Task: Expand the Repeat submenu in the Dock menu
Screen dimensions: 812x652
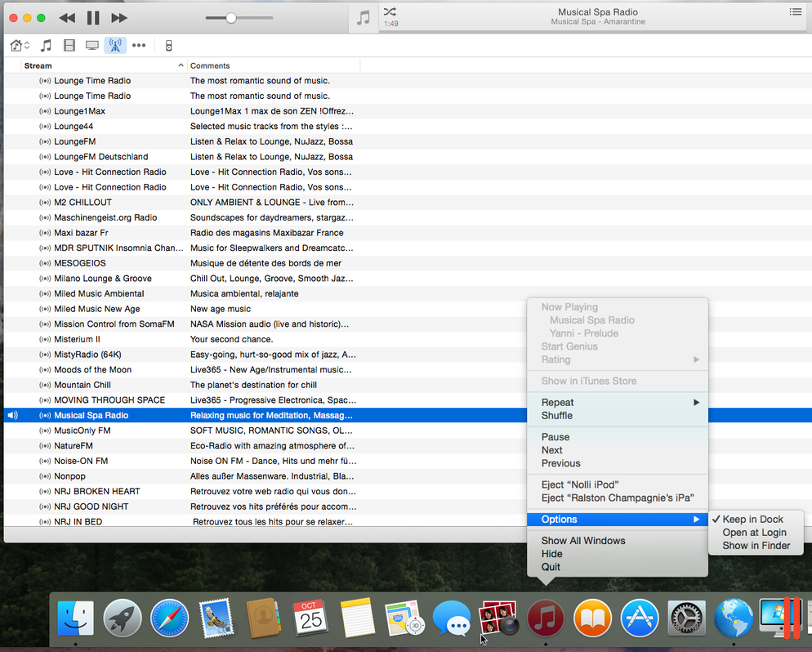Action: tap(618, 402)
